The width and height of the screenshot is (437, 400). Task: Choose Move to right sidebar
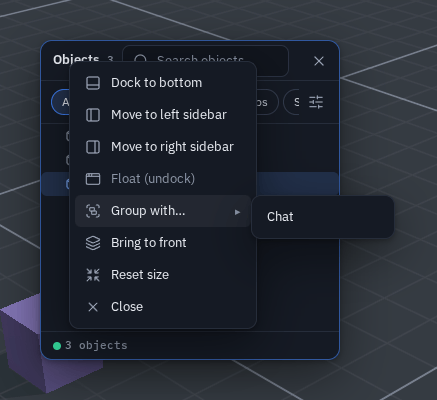163,147
